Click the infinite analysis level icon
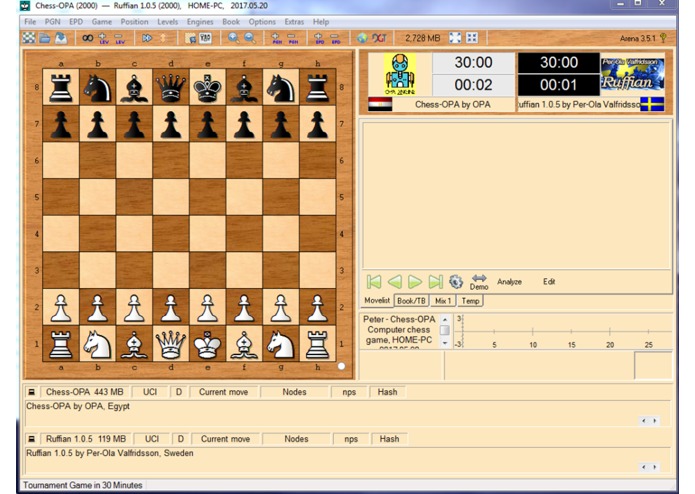Viewport: 695px width, 494px height. pos(87,38)
